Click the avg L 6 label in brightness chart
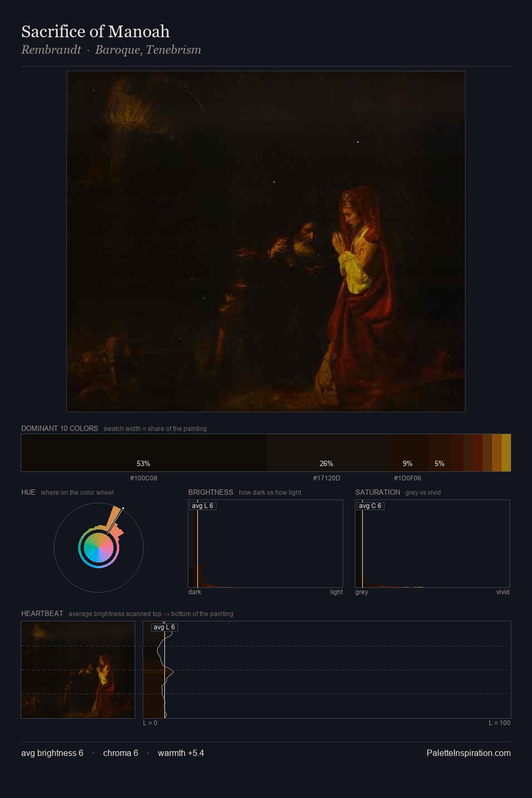The image size is (532, 798). 203,506
